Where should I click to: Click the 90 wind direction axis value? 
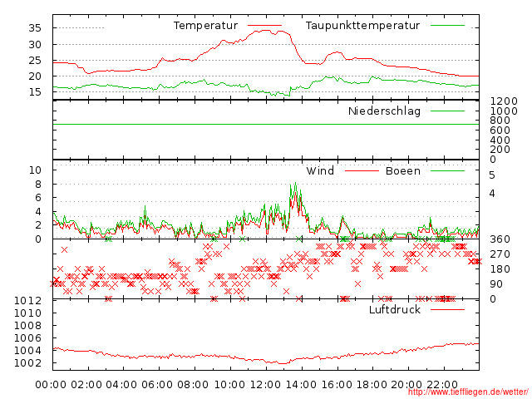[x=496, y=284]
